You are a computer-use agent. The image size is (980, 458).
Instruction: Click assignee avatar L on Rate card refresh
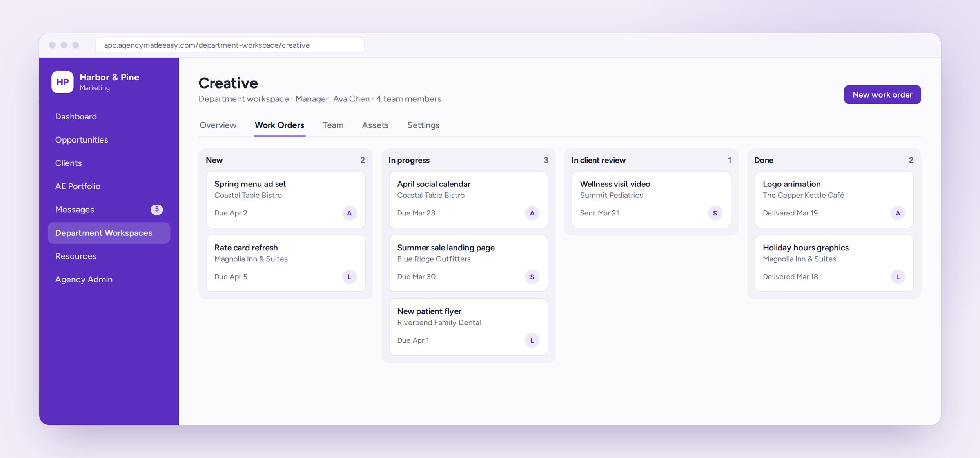(x=349, y=277)
